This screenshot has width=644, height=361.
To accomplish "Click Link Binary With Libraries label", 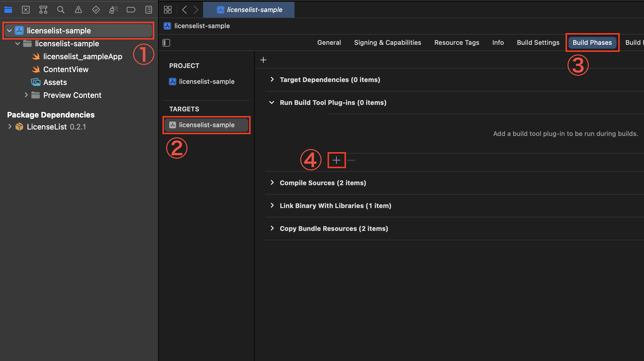I will [x=335, y=206].
